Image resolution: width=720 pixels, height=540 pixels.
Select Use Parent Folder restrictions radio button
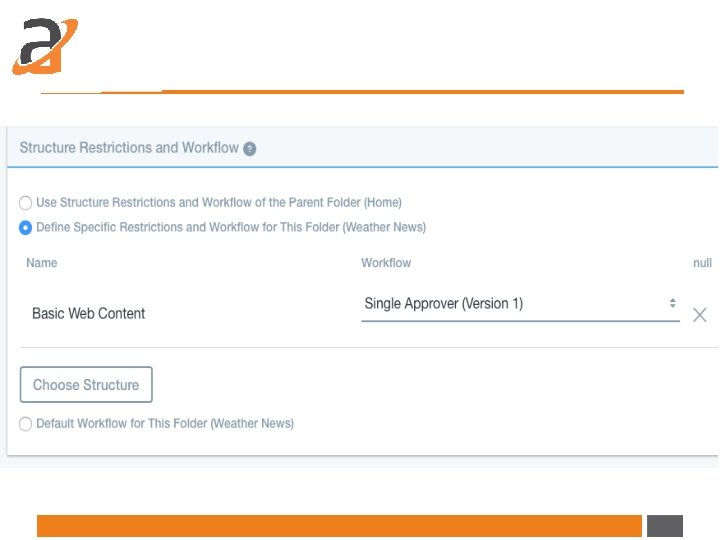pos(26,202)
